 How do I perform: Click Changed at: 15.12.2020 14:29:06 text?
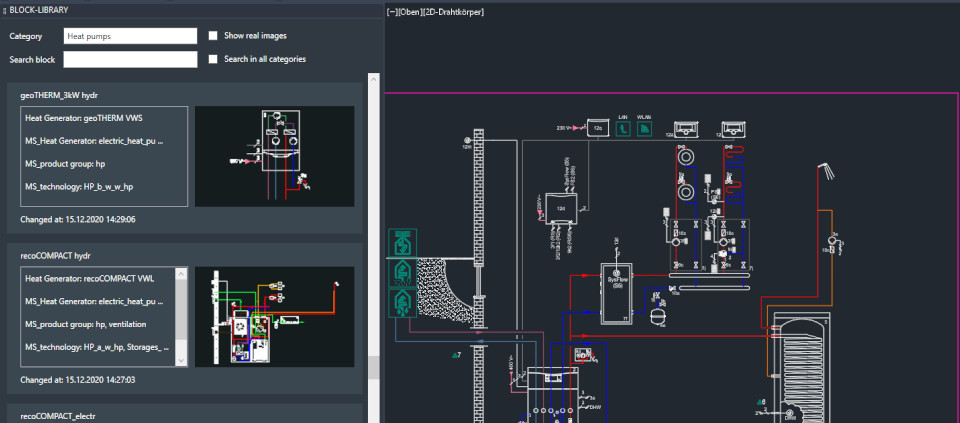pos(78,219)
